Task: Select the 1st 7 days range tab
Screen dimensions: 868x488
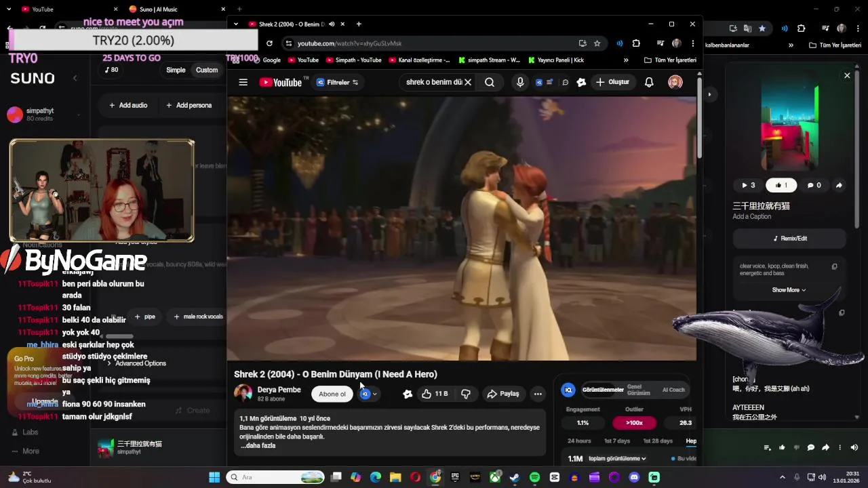Action: (617, 441)
